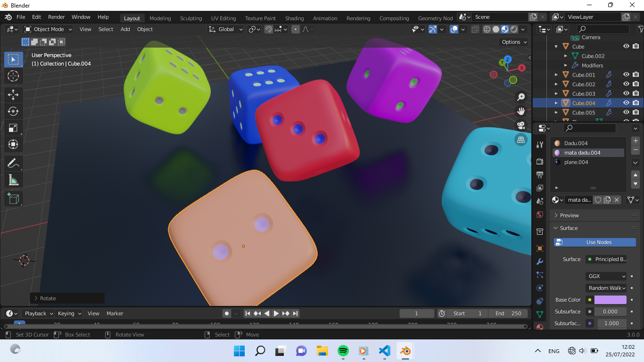Toggle viewport gizmos display

click(433, 29)
